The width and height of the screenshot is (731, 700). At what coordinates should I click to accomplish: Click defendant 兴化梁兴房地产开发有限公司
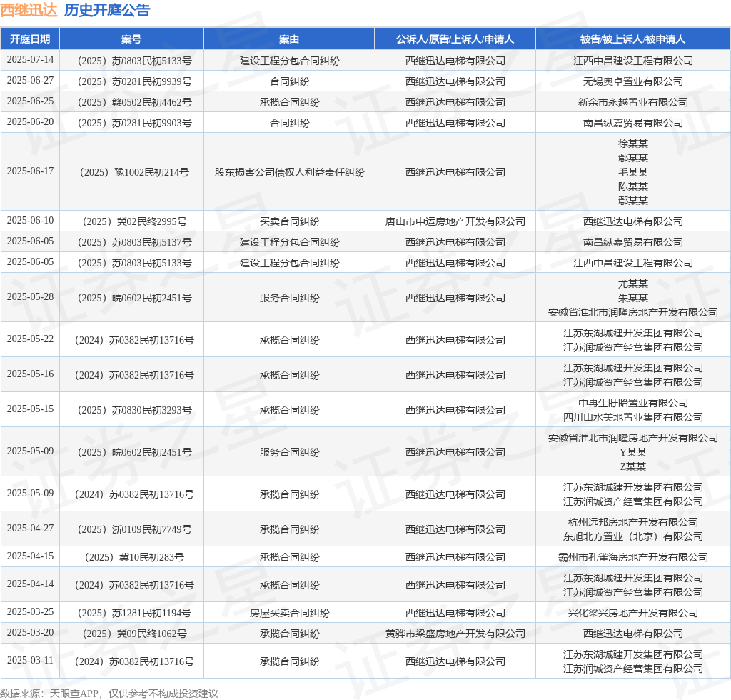click(633, 614)
